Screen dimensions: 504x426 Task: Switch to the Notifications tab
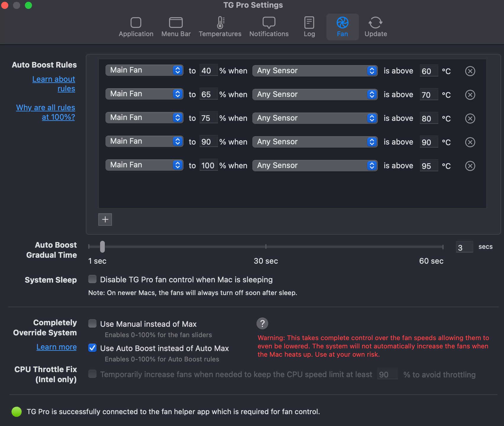pyautogui.click(x=269, y=27)
